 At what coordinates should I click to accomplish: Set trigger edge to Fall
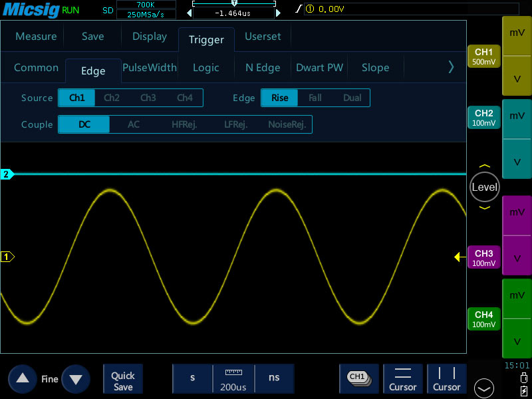315,98
